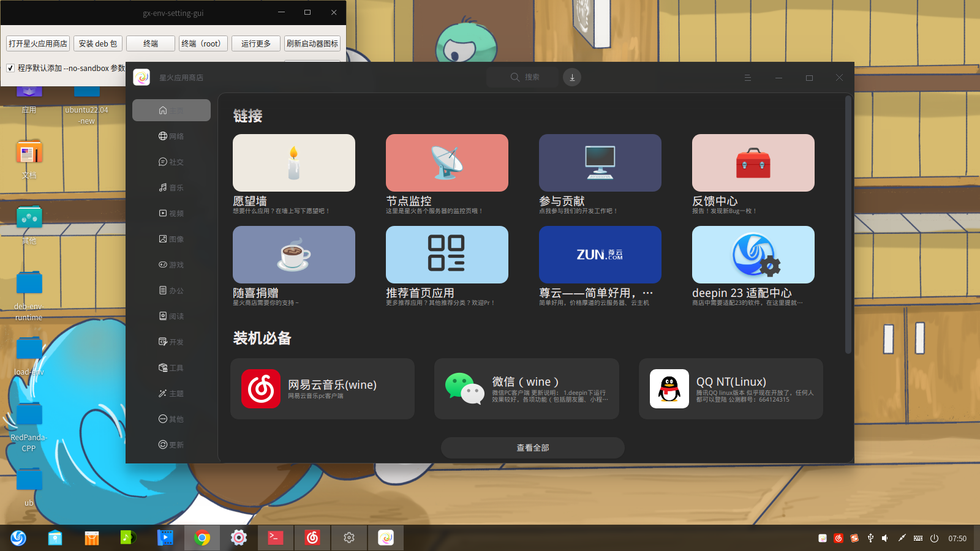This screenshot has height=551, width=980.
Task: Click the Sogou input method tray icon
Action: tap(854, 538)
